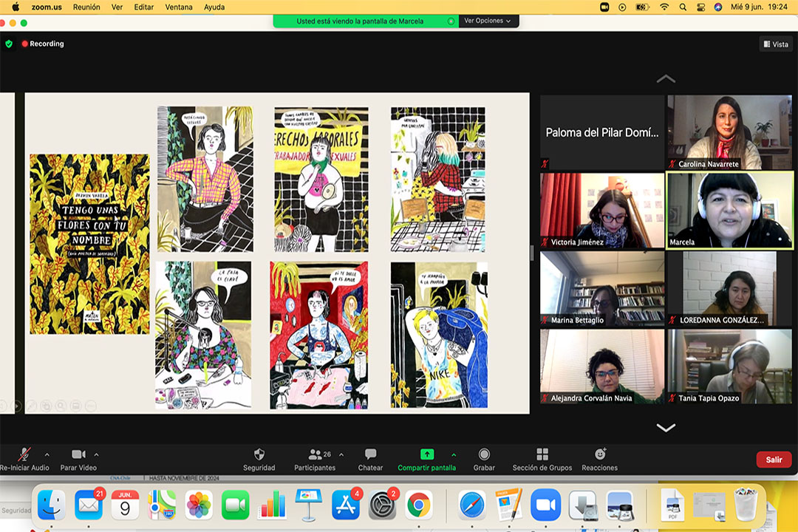The width and height of the screenshot is (798, 532).
Task: Open the Reunión menu
Action: point(86,7)
